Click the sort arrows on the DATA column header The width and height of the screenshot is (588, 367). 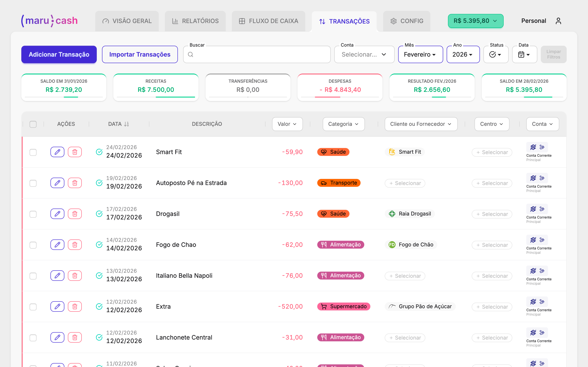click(x=126, y=124)
